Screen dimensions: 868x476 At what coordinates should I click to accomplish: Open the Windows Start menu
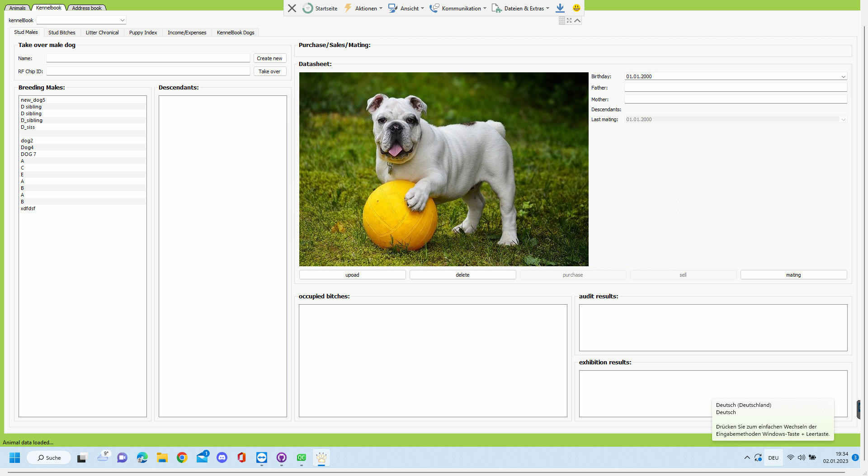pos(14,457)
